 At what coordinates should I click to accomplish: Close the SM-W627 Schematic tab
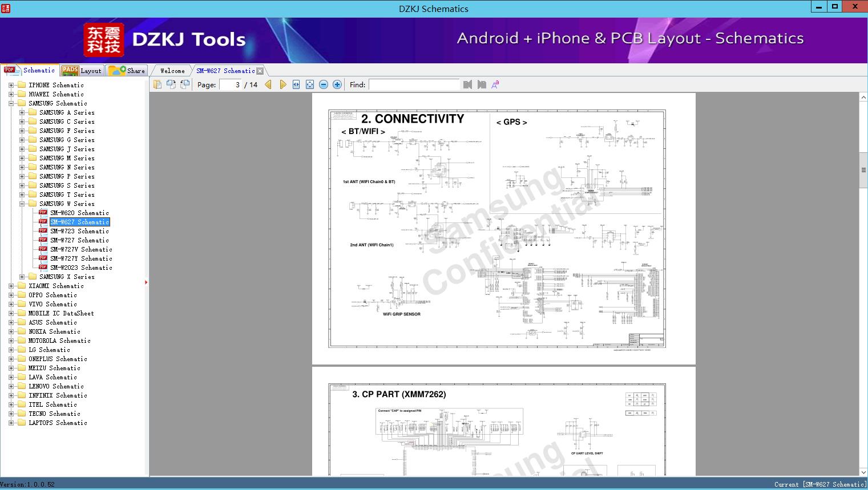260,71
